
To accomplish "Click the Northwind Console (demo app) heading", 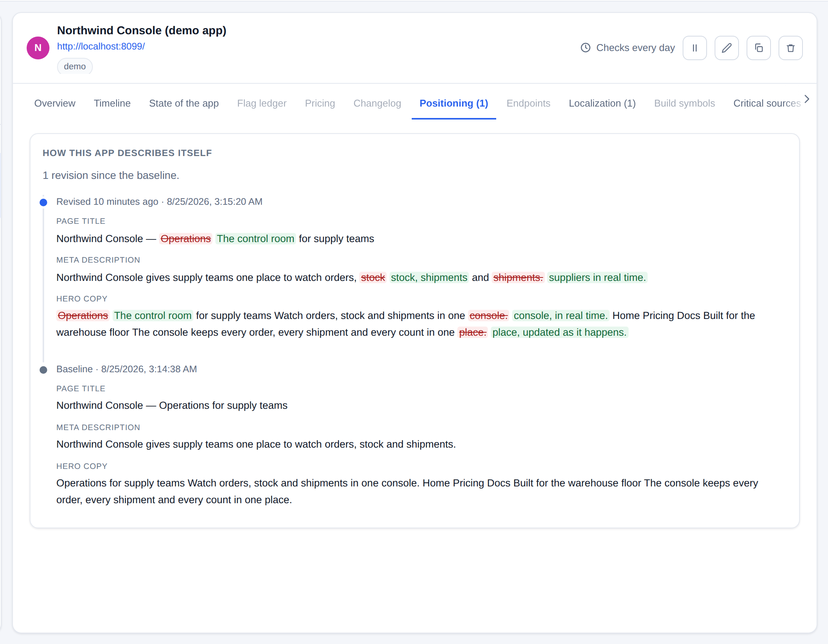I will pos(142,30).
